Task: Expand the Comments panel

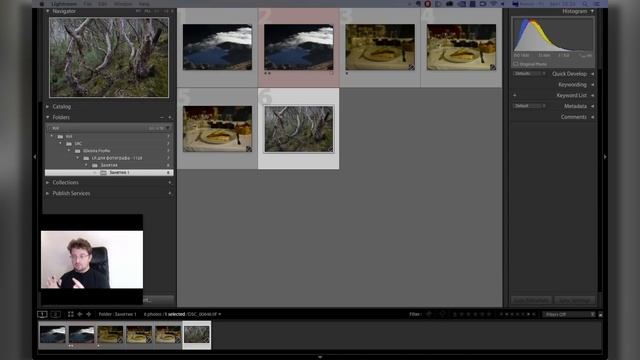Action: click(x=592, y=117)
